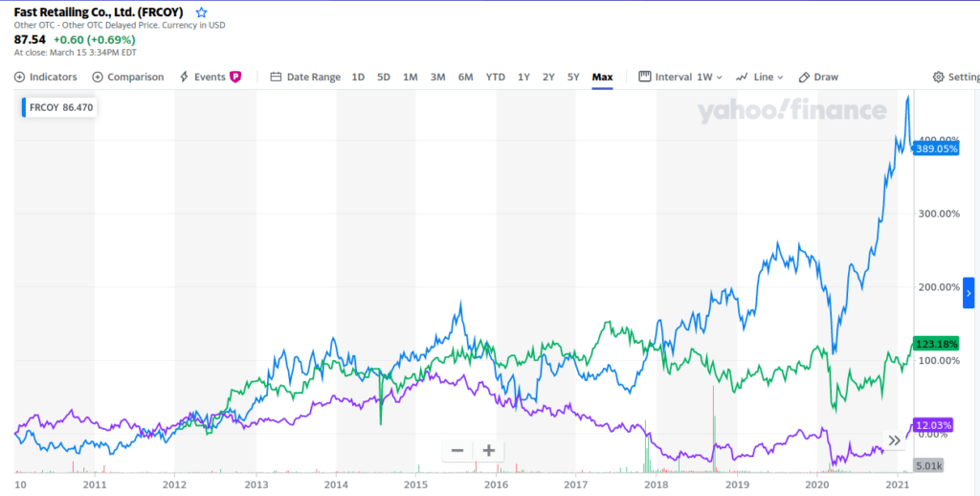Viewport: 980px width, 496px height.
Task: Choose the 6M time range
Action: tap(465, 77)
